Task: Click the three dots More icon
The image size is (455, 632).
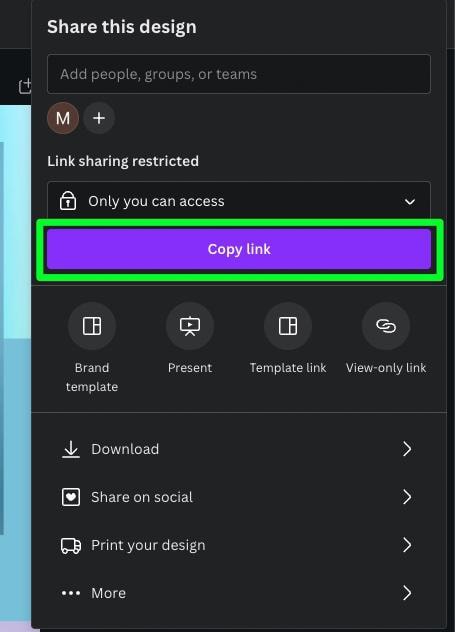Action: click(71, 593)
